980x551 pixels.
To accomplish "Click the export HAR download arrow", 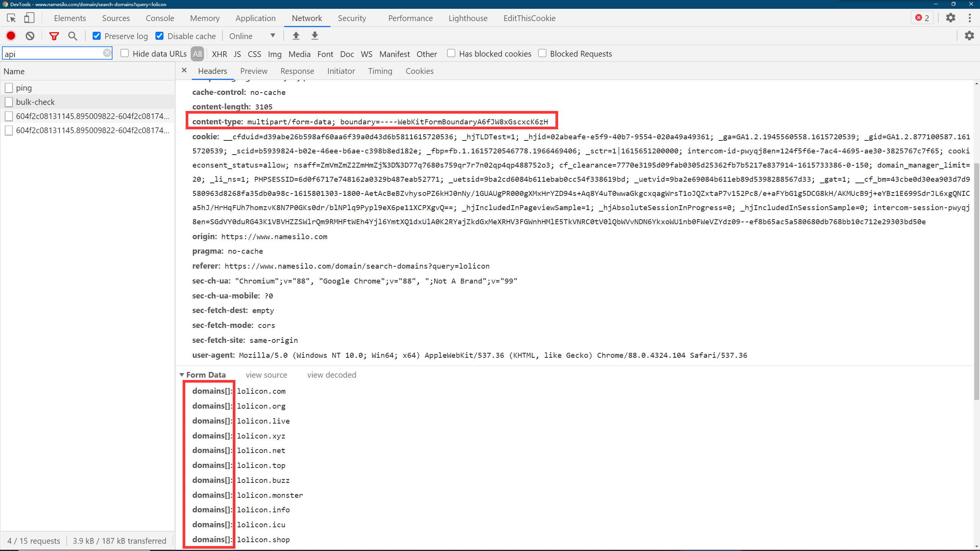I will click(x=315, y=36).
